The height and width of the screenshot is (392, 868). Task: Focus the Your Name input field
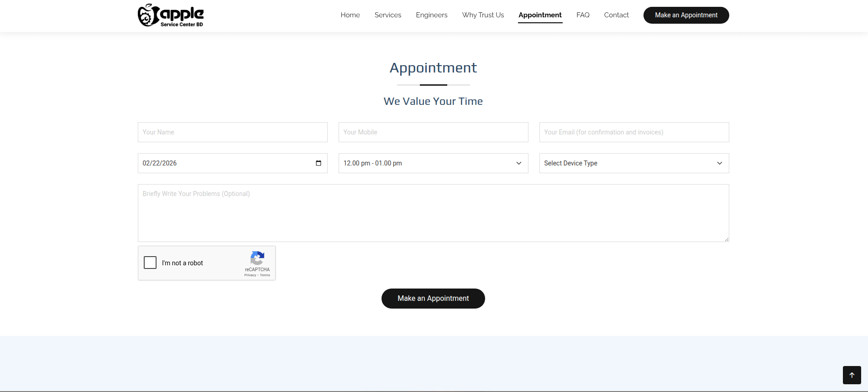tap(232, 132)
